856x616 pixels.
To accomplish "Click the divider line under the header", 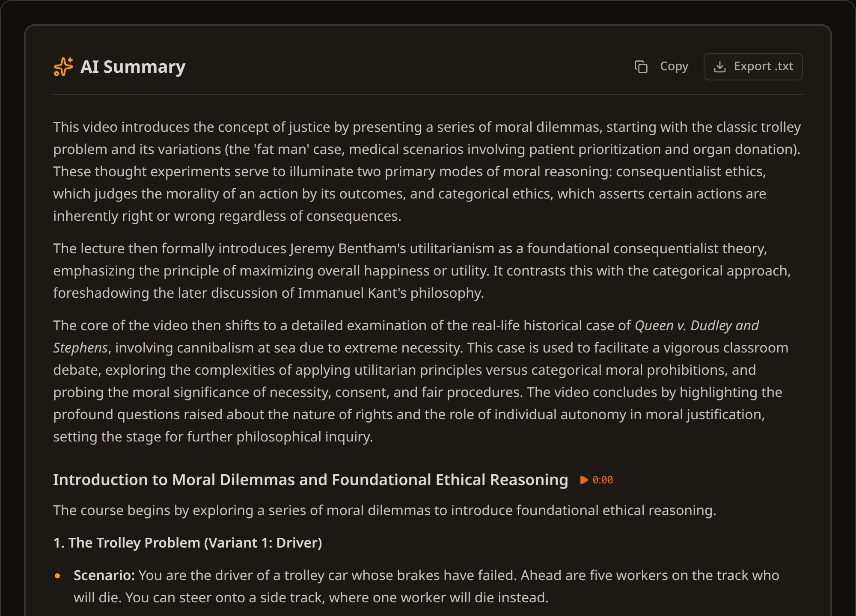I will 428,95.
